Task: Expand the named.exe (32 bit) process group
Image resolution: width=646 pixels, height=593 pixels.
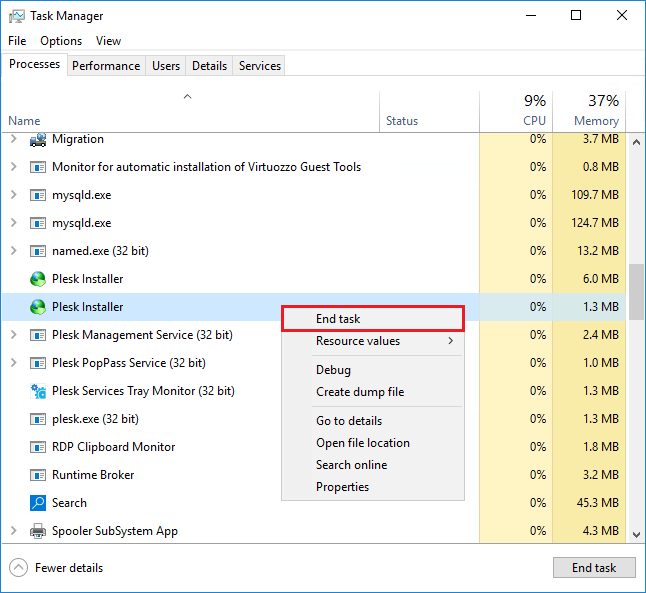Action: 14,251
